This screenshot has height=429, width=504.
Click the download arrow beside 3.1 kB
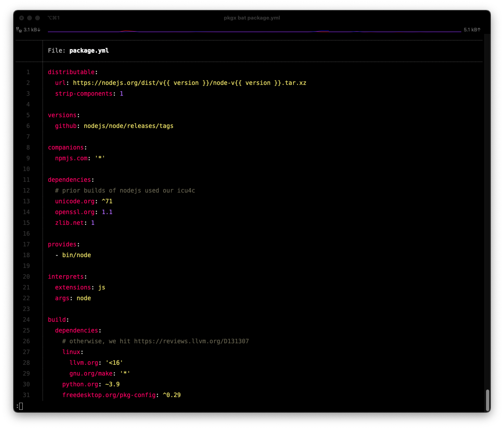click(x=39, y=29)
